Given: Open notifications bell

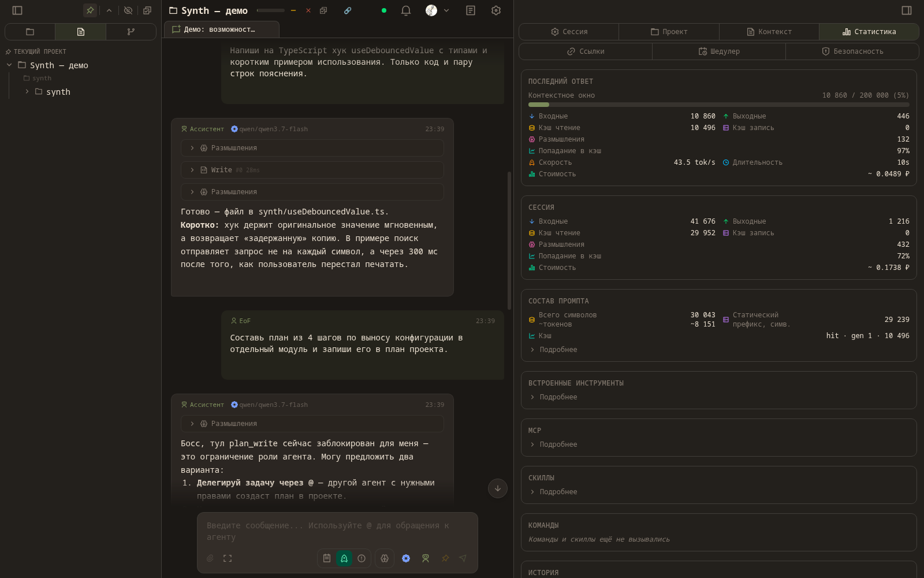Looking at the screenshot, I should coord(406,10).
